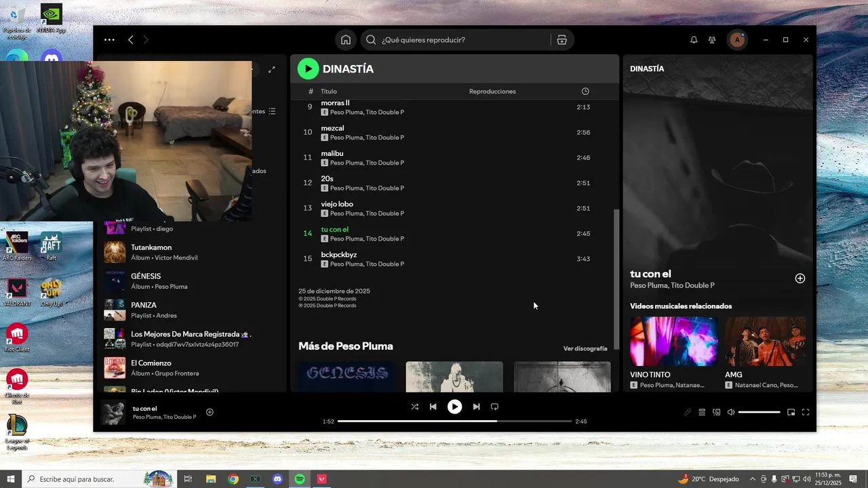The width and height of the screenshot is (868, 488).
Task: Toggle shuffle mode
Action: pyautogui.click(x=414, y=407)
